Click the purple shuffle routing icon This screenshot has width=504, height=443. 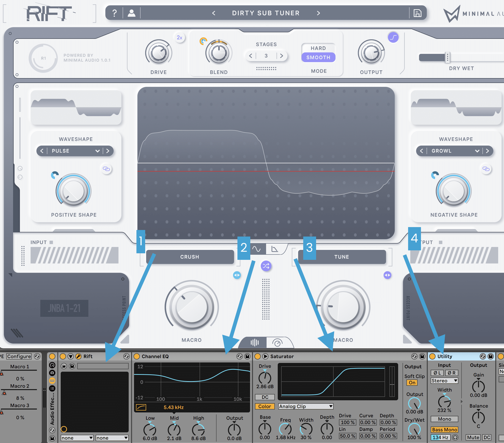coord(266,266)
